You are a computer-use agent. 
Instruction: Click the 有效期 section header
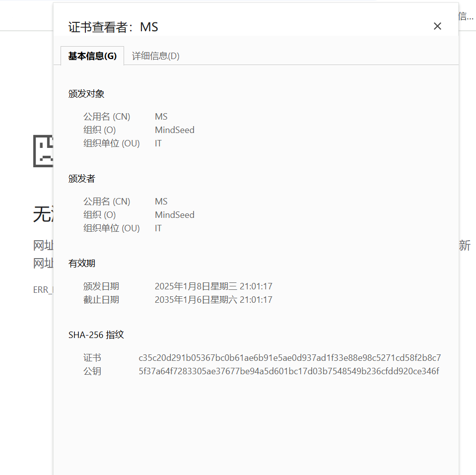pos(81,263)
